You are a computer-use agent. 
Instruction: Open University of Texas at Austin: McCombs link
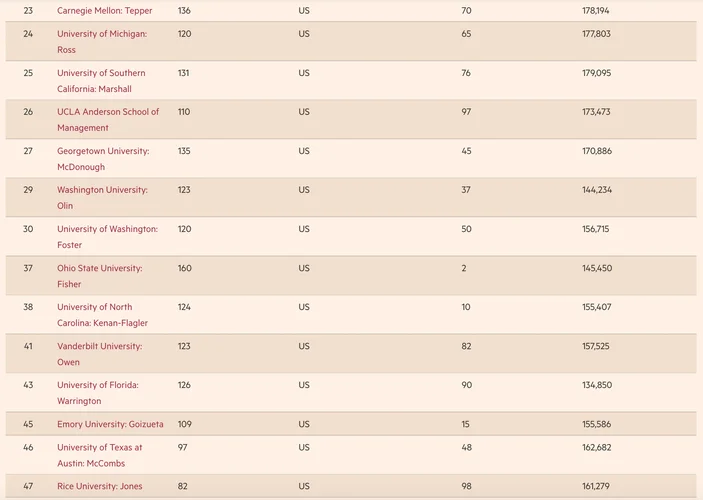[100, 455]
